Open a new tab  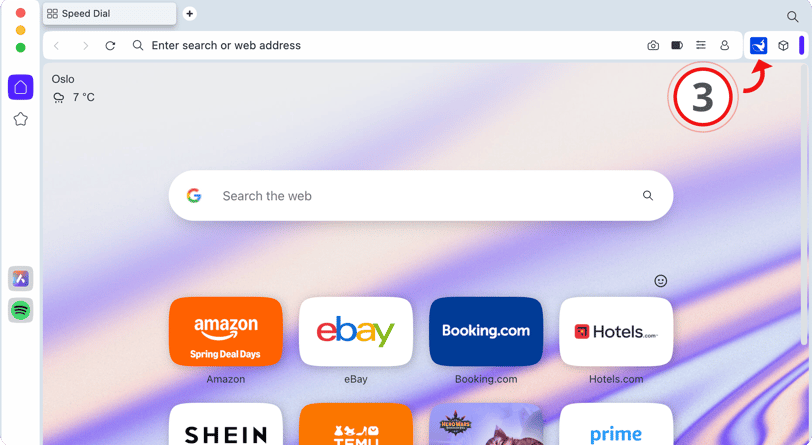click(x=190, y=13)
